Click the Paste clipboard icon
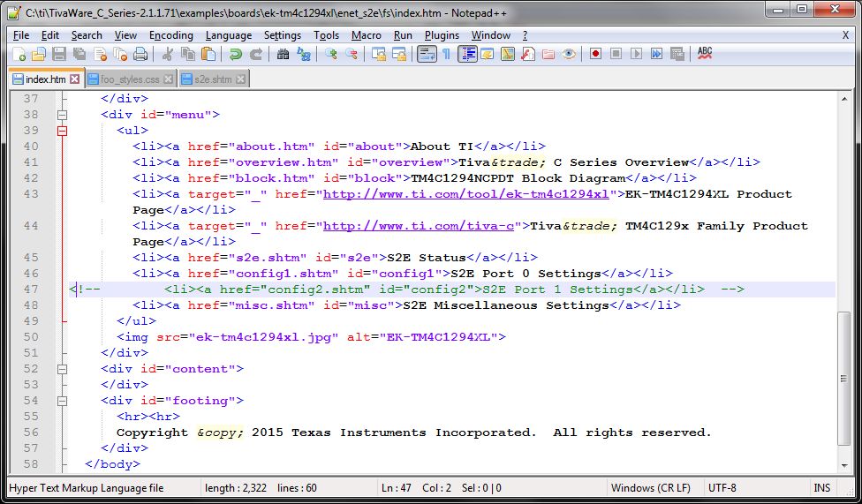 [x=208, y=54]
